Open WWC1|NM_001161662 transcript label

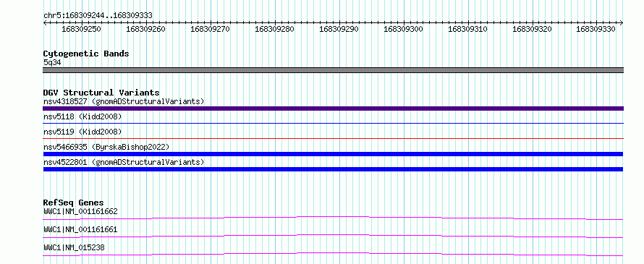(80, 211)
